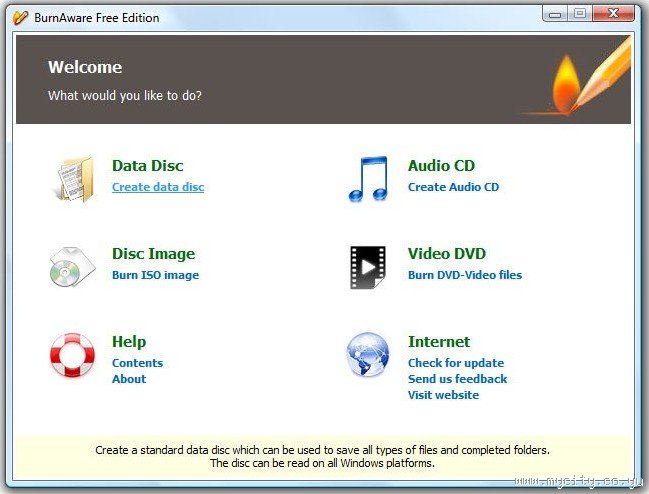
Task: Click the Audio CD music note icon
Action: [x=368, y=179]
